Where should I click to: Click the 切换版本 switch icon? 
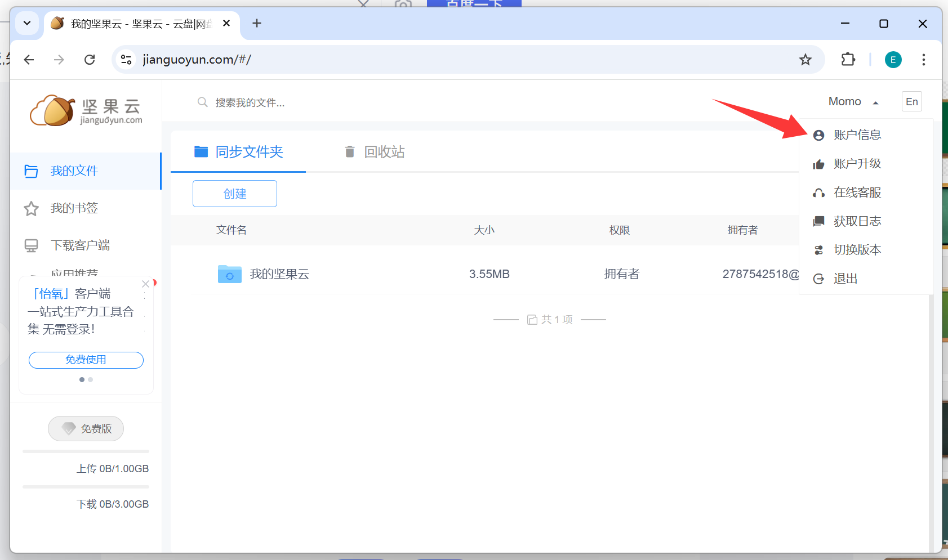[818, 250]
